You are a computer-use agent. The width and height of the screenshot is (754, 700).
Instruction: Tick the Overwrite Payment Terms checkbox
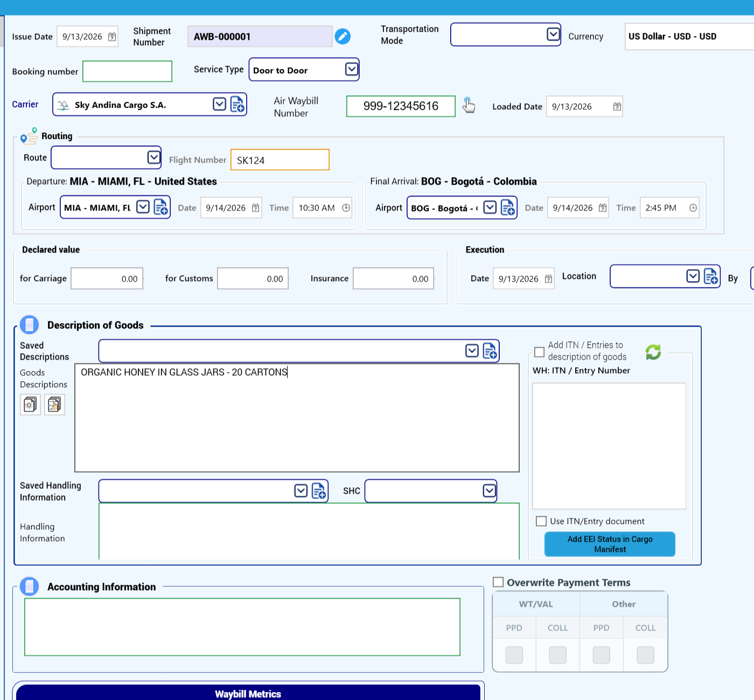498,582
